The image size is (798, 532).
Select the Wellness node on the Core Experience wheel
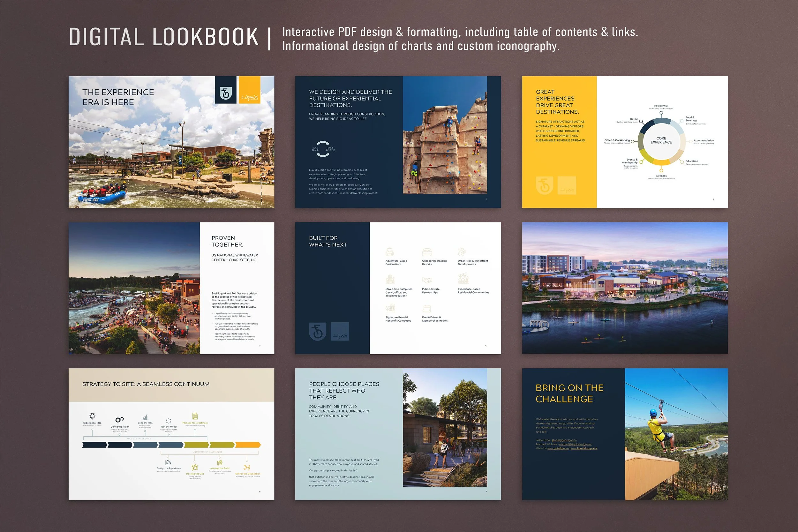tap(661, 170)
